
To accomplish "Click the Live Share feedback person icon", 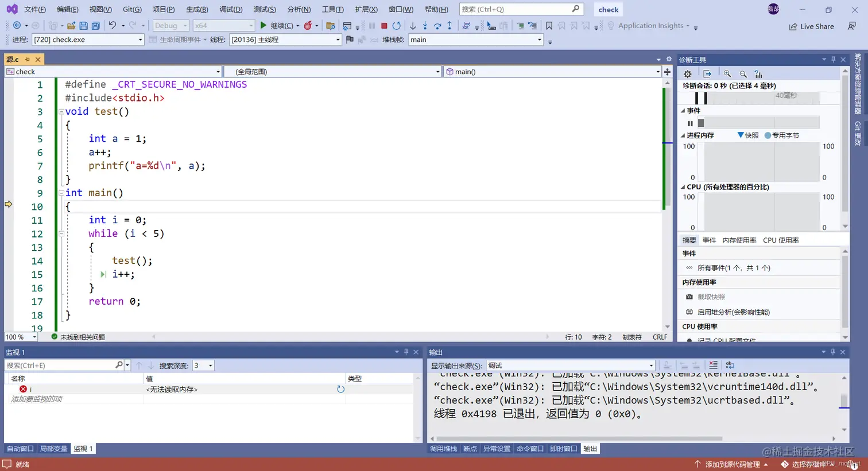I will click(x=852, y=26).
